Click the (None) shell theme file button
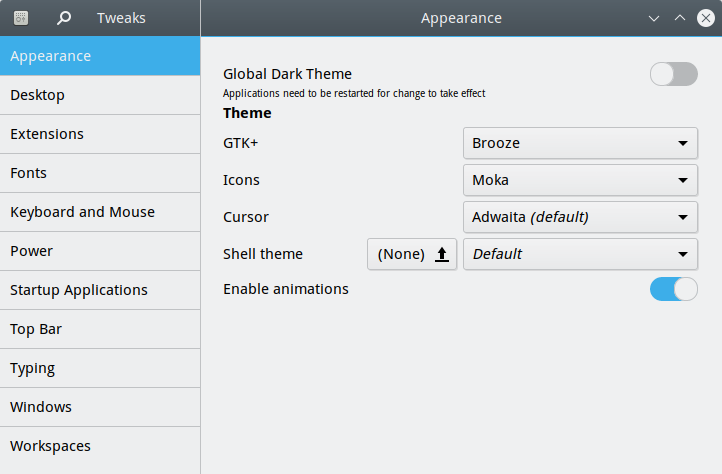 point(402,254)
